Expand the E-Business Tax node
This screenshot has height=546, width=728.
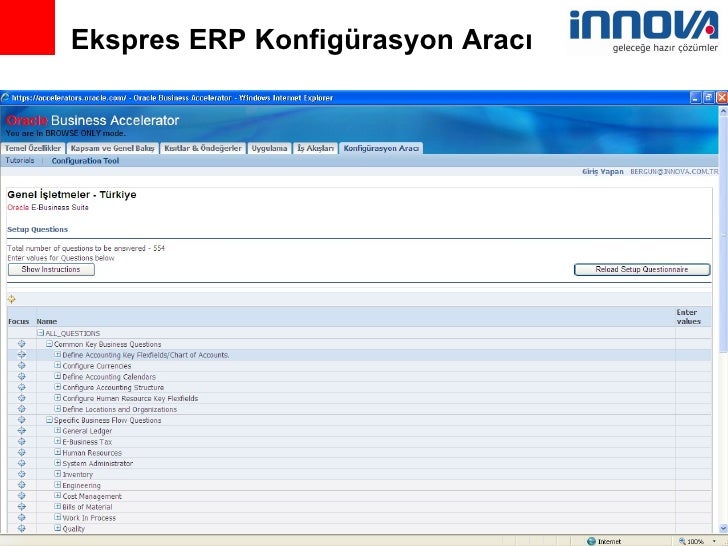[58, 441]
